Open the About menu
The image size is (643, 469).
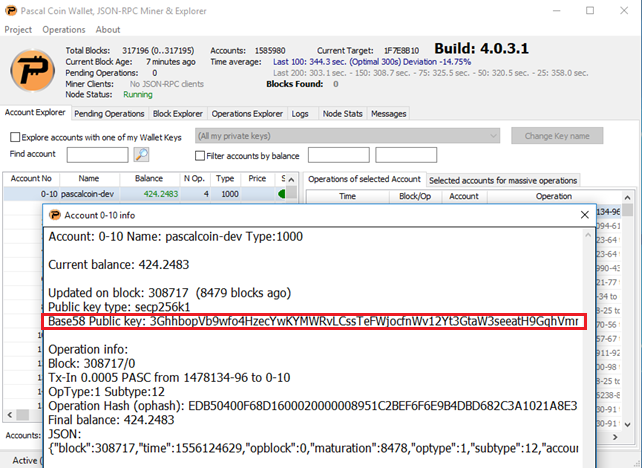108,30
